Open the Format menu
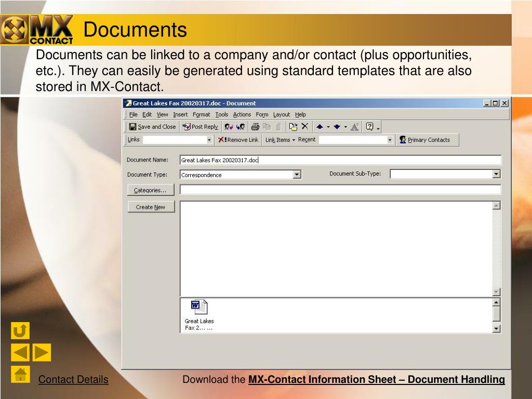The image size is (532, 399). [201, 115]
